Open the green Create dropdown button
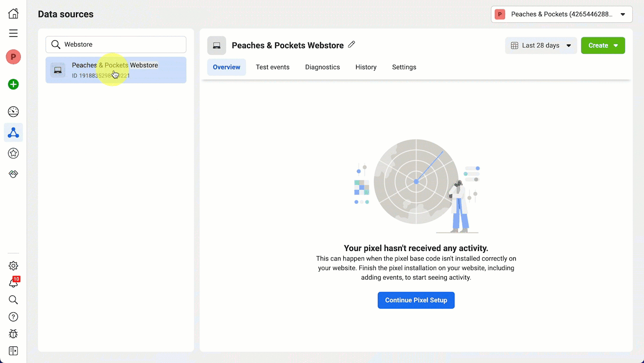 pyautogui.click(x=603, y=45)
